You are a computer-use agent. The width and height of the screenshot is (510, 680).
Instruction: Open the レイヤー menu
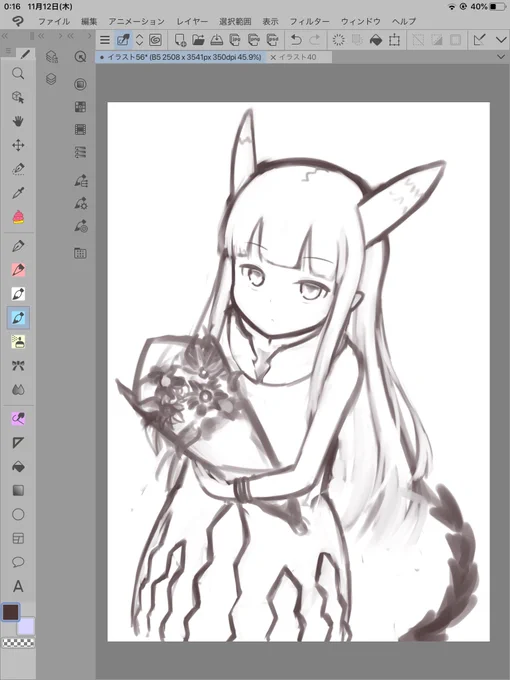(192, 21)
